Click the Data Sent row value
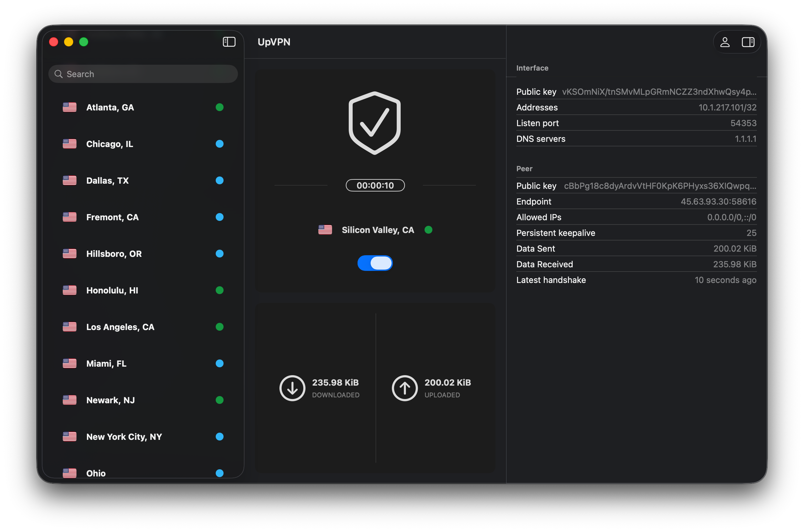804x532 pixels. click(734, 248)
